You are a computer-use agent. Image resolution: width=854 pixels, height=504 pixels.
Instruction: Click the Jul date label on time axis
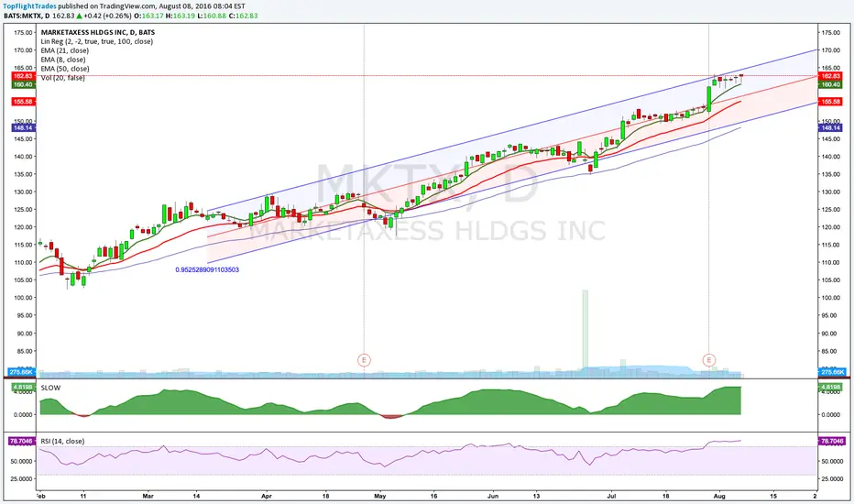[611, 497]
